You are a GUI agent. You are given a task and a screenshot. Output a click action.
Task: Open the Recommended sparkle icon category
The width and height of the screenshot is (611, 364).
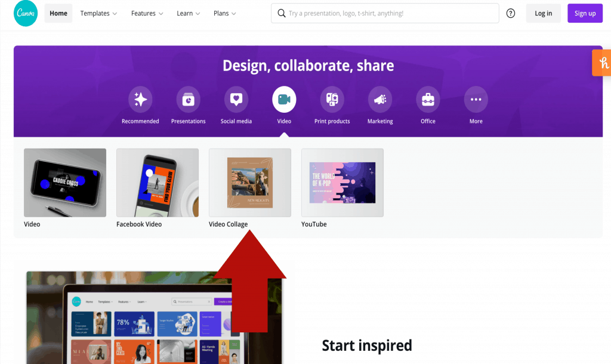pos(140,100)
